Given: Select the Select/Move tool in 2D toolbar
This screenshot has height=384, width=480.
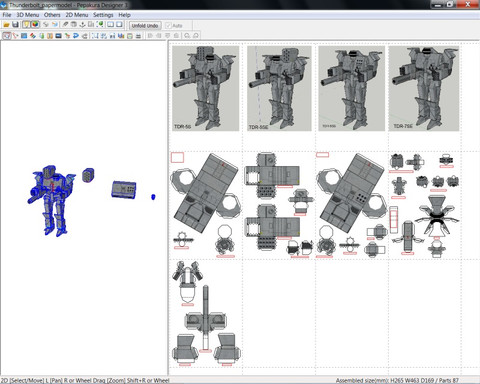Looking at the screenshot, I should [6, 36].
